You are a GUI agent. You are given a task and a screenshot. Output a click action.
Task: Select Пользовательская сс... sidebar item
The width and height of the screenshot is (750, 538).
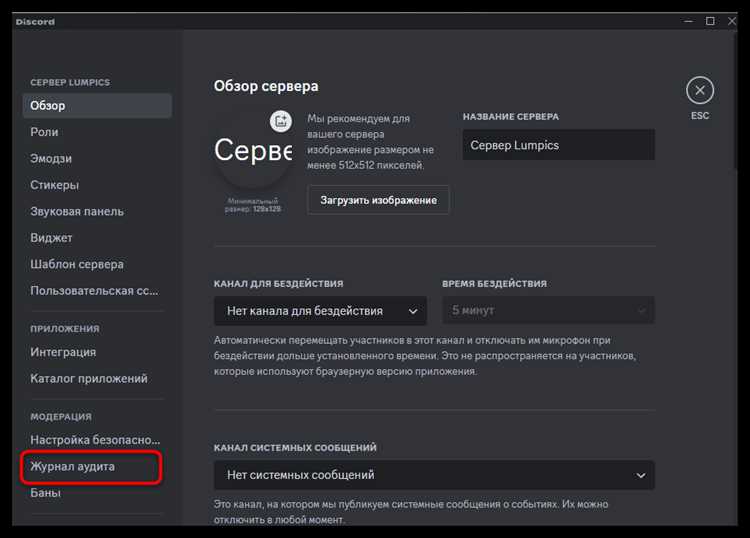pyautogui.click(x=97, y=291)
